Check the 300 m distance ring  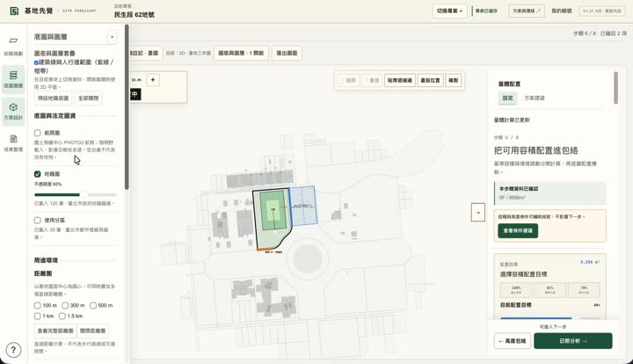coord(65,305)
